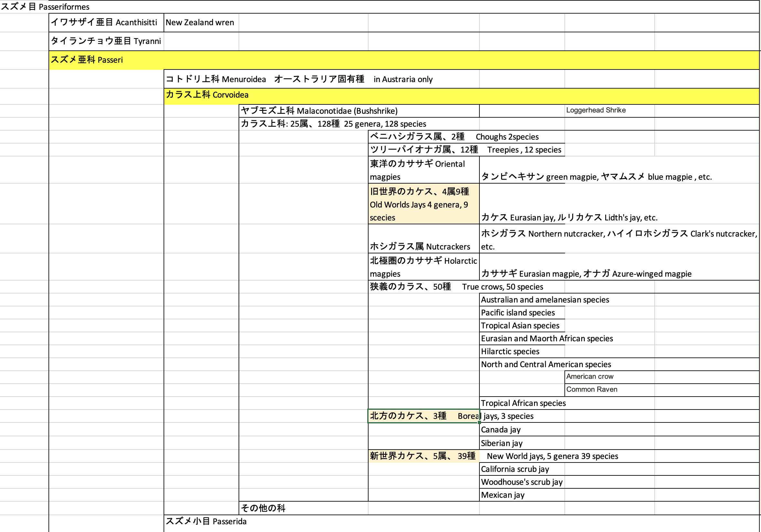Select the Canada jay cell
761x532 pixels.
coord(501,430)
